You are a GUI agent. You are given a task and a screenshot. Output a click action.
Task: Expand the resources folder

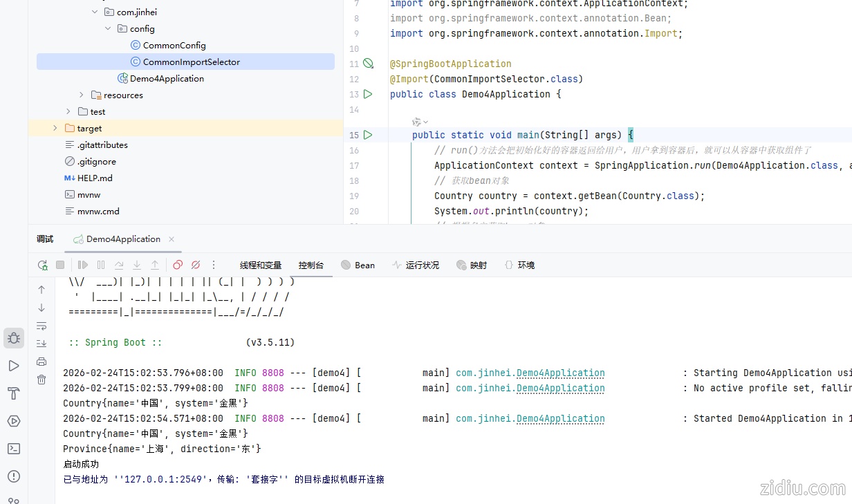click(x=81, y=95)
